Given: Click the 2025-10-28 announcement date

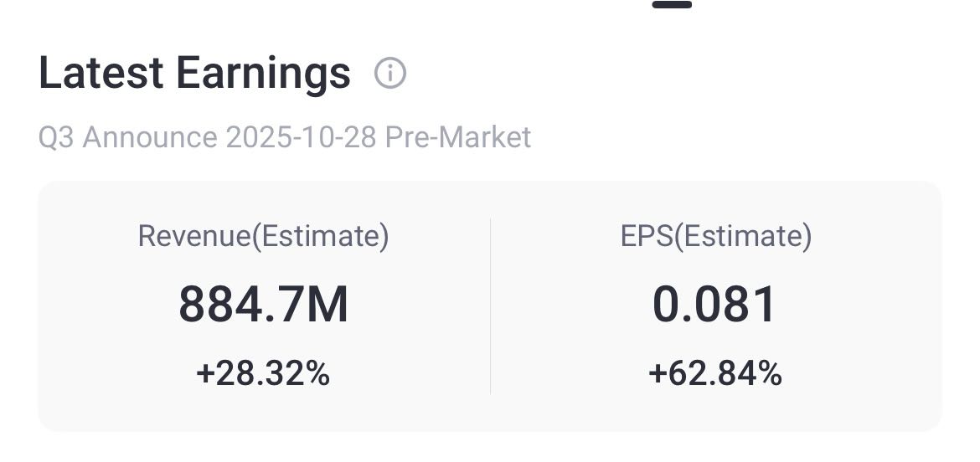Looking at the screenshot, I should [301, 137].
